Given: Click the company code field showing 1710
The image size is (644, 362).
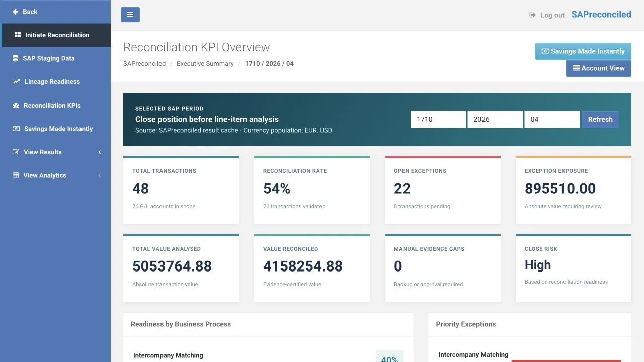Looking at the screenshot, I should pos(438,119).
